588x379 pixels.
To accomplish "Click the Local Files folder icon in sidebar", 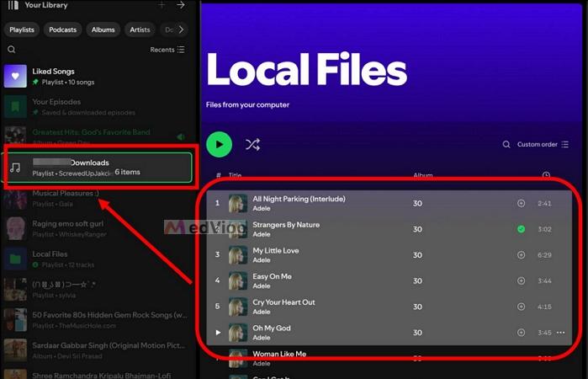I will tap(15, 259).
